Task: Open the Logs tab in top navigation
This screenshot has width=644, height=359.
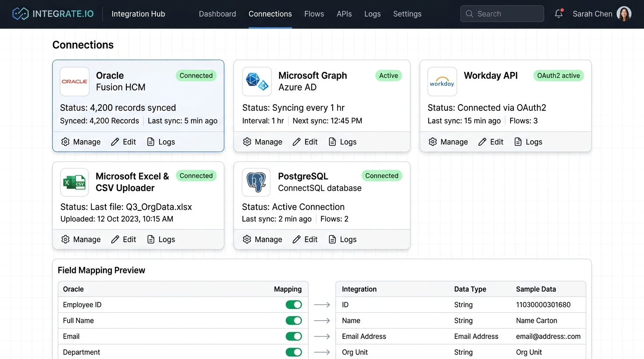Action: coord(373,14)
